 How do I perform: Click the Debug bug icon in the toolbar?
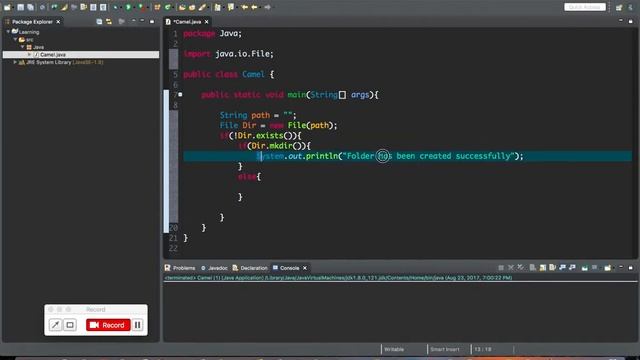click(116, 7)
